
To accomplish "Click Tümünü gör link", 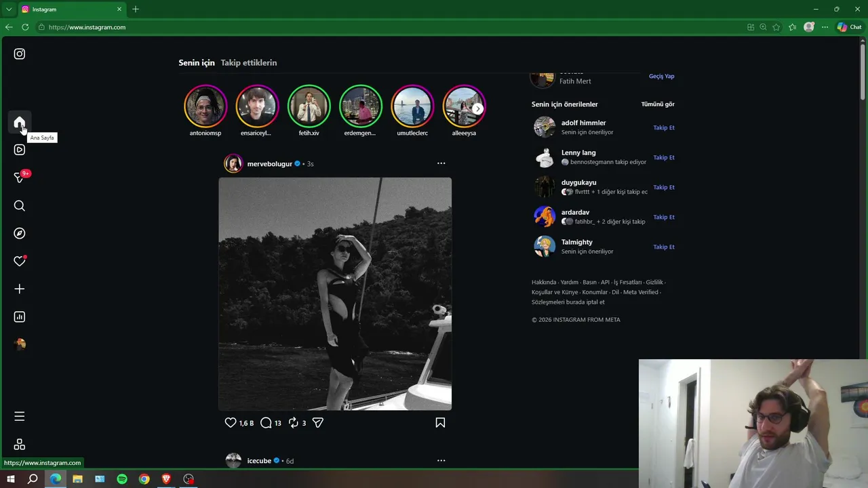I will [658, 104].
